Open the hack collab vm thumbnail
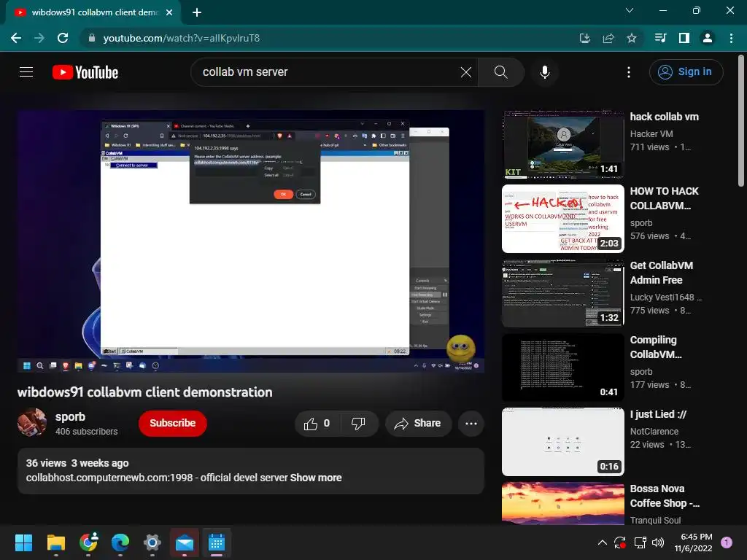747x560 pixels. pyautogui.click(x=563, y=144)
